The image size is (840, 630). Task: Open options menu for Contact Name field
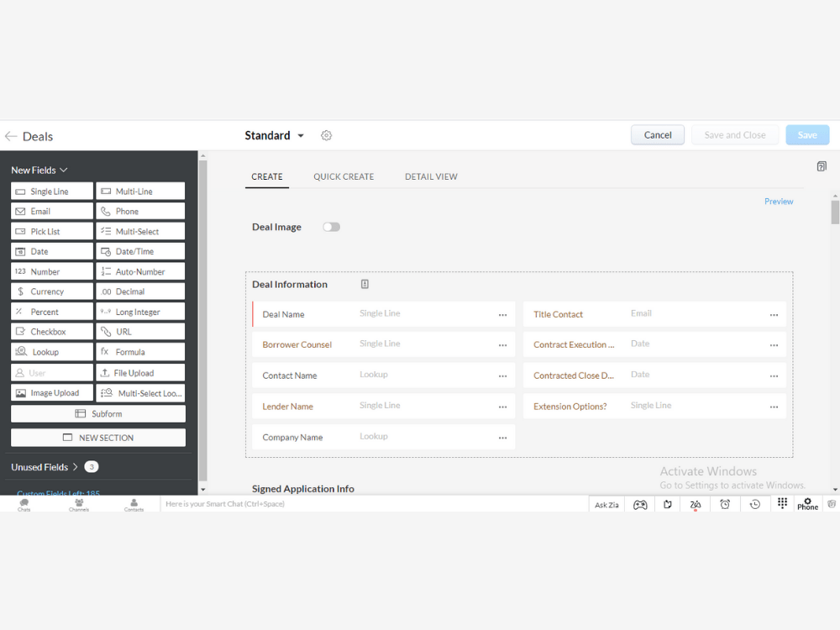coord(502,376)
